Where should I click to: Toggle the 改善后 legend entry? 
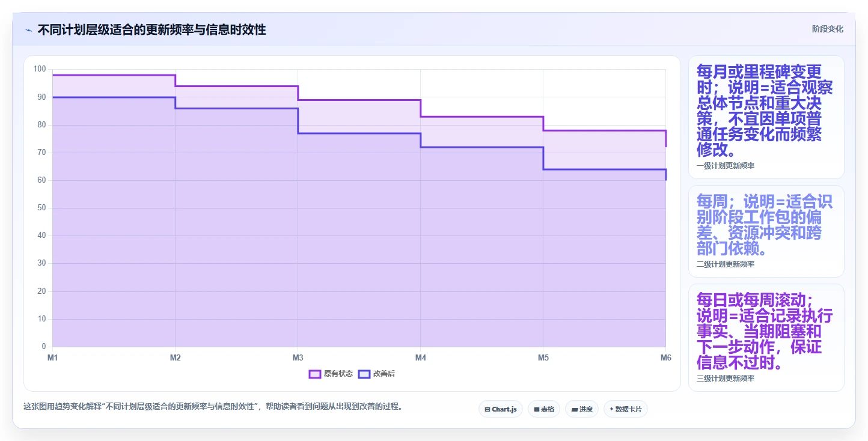click(x=377, y=374)
